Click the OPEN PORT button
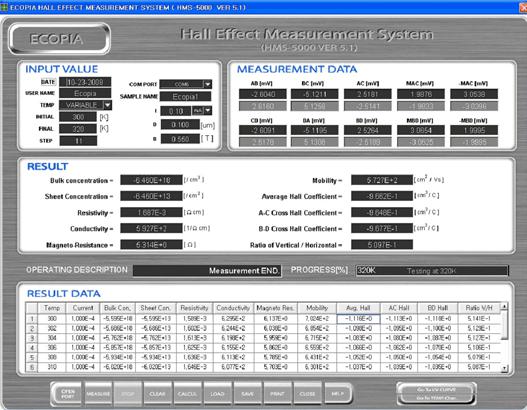Screen dimensions: 527x410 (x=68, y=394)
